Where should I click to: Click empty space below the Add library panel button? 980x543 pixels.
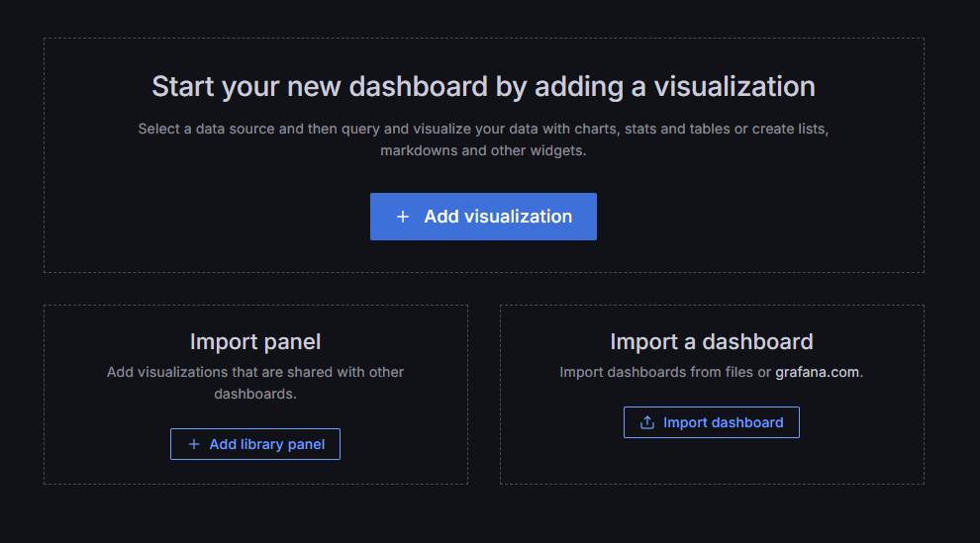coord(255,472)
